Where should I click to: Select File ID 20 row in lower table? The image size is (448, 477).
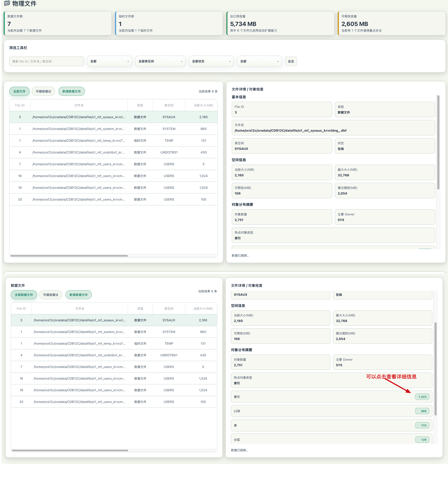(x=114, y=402)
